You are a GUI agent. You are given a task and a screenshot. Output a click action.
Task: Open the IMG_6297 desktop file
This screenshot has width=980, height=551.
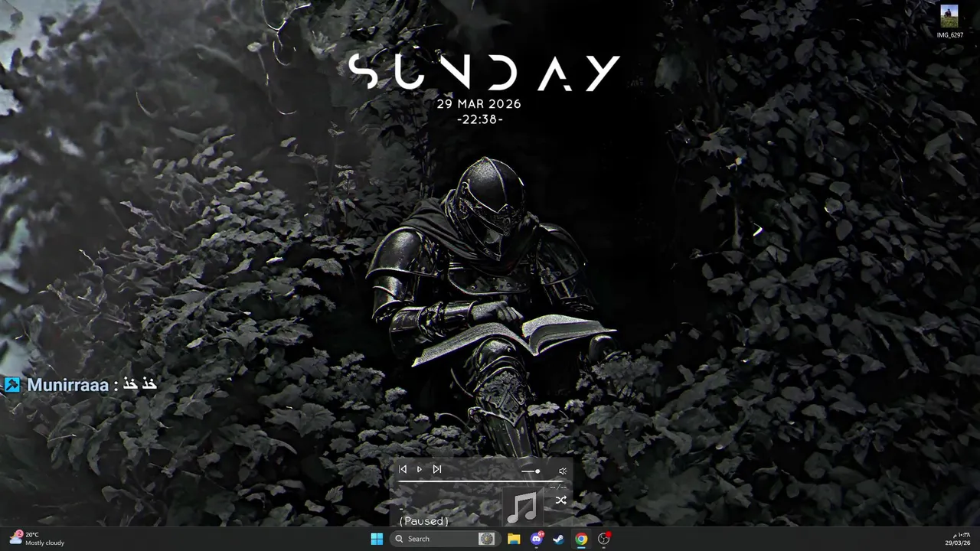pos(949,21)
